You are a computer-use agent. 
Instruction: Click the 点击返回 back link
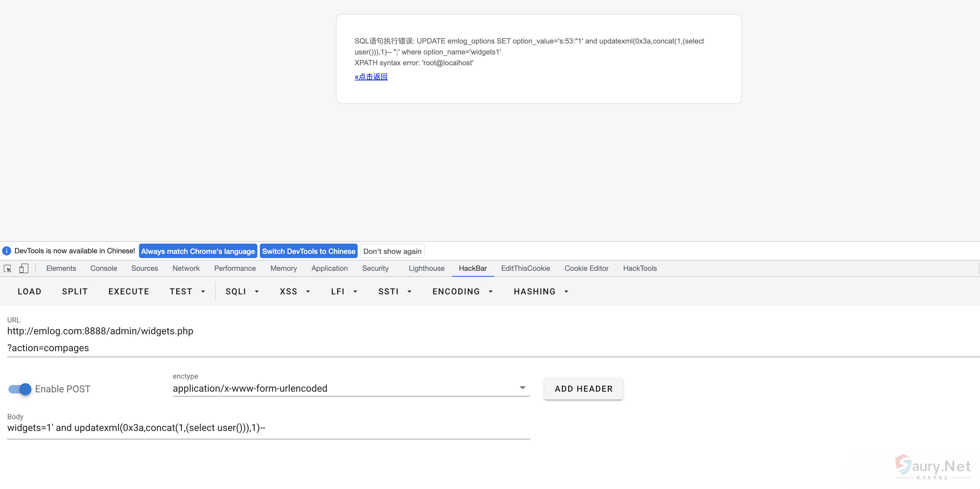click(x=371, y=77)
